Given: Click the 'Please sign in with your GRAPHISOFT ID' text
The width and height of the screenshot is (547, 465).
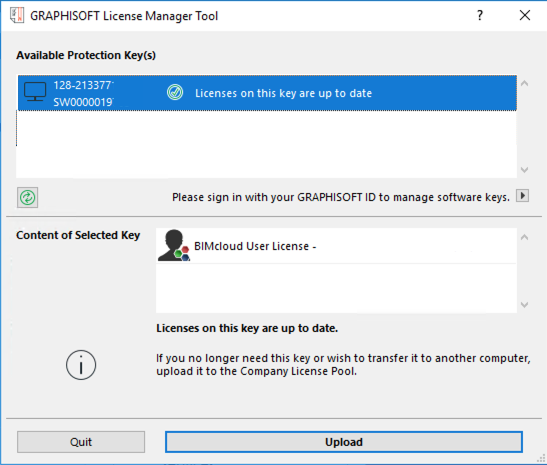Looking at the screenshot, I should (x=340, y=197).
